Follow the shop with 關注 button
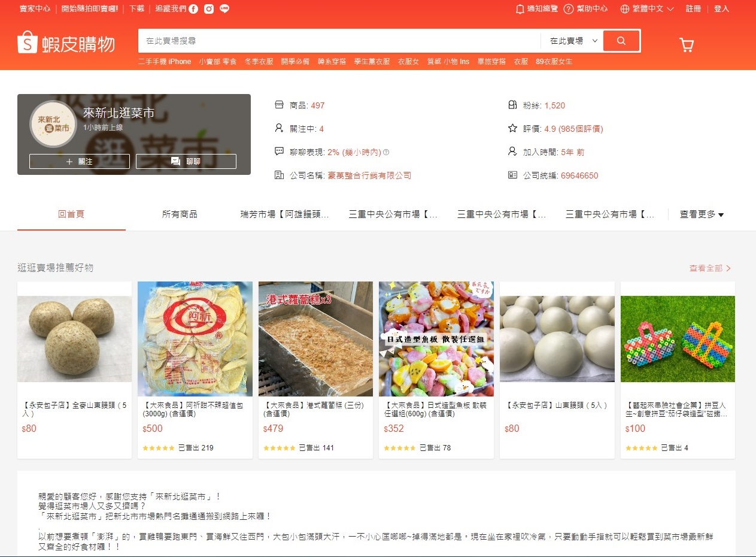The height and width of the screenshot is (557, 756). [x=80, y=162]
